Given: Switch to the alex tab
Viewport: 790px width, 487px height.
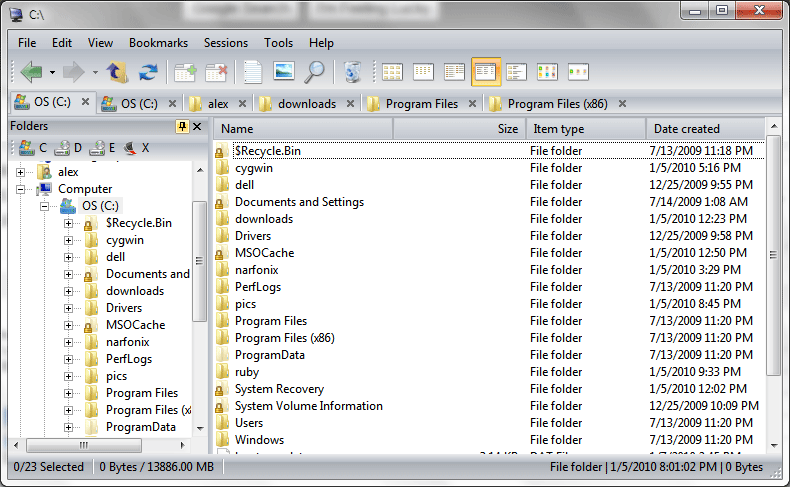Looking at the screenshot, I should [218, 104].
